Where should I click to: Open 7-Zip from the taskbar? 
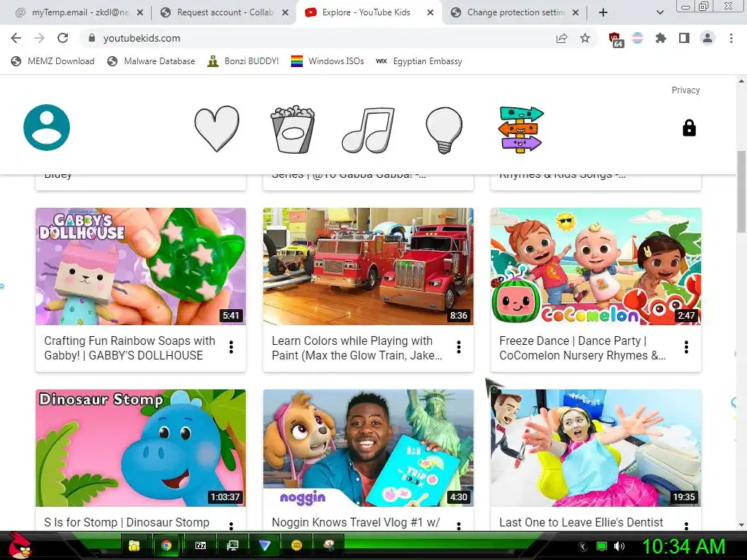coord(201,545)
